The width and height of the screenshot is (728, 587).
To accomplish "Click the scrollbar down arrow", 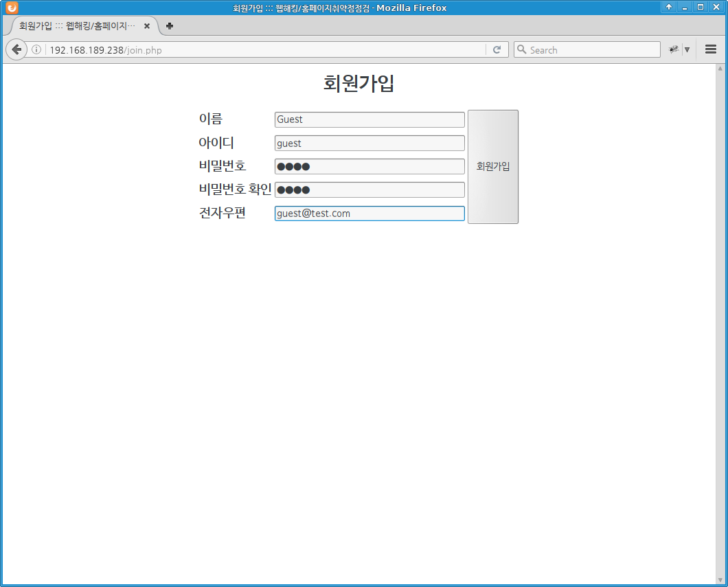I will (720, 580).
